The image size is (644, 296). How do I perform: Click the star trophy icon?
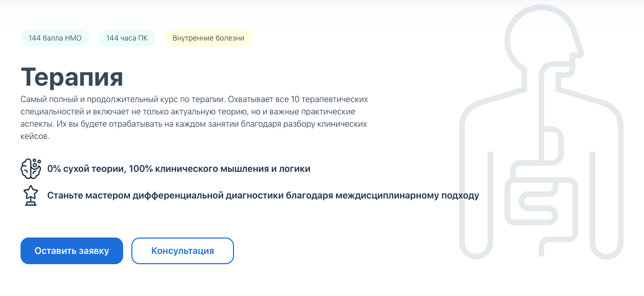coord(31,195)
